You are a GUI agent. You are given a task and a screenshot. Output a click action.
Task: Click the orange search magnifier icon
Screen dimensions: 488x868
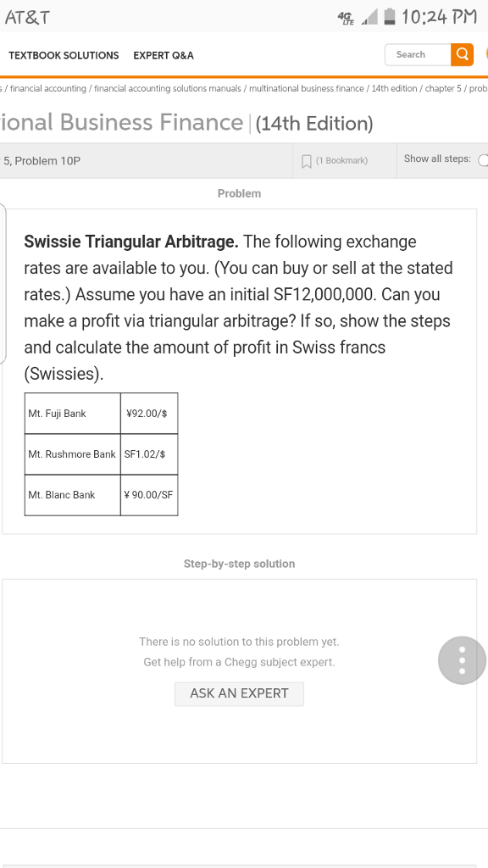coord(463,54)
